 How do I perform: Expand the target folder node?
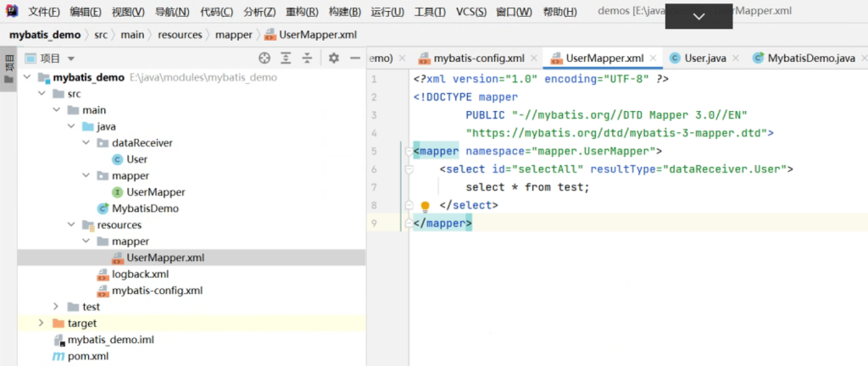tap(42, 323)
